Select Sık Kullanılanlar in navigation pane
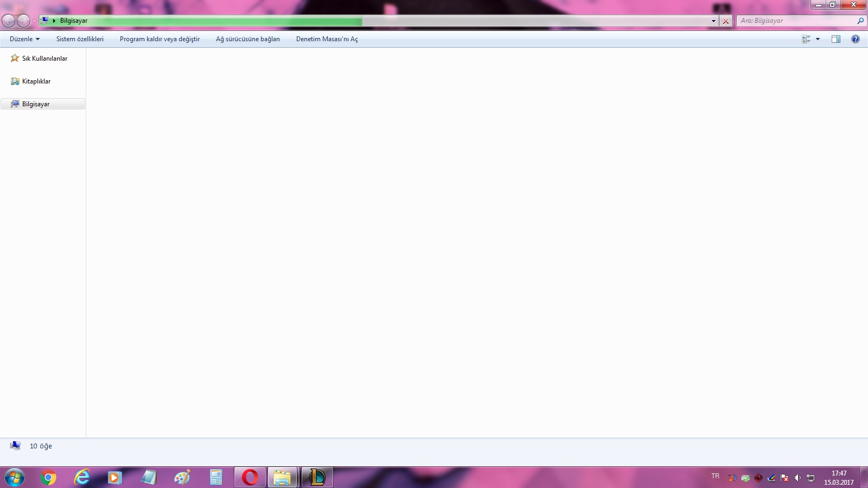Image resolution: width=868 pixels, height=488 pixels. point(44,59)
